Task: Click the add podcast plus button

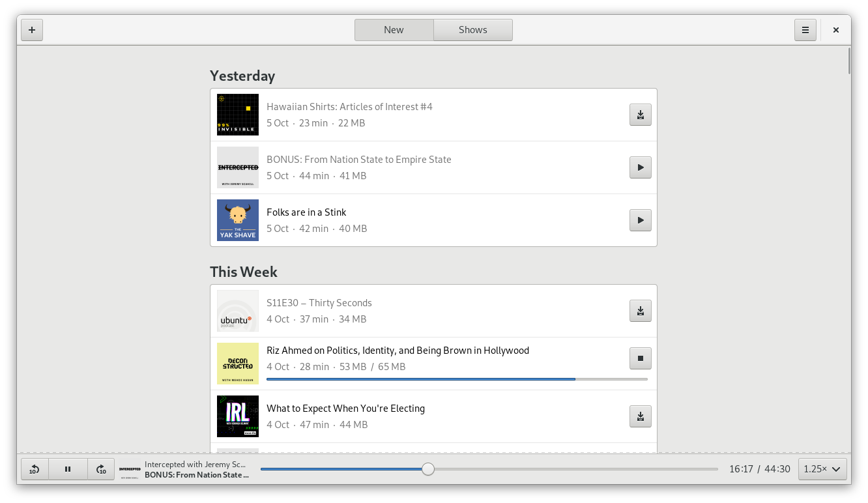Action: coord(32,30)
